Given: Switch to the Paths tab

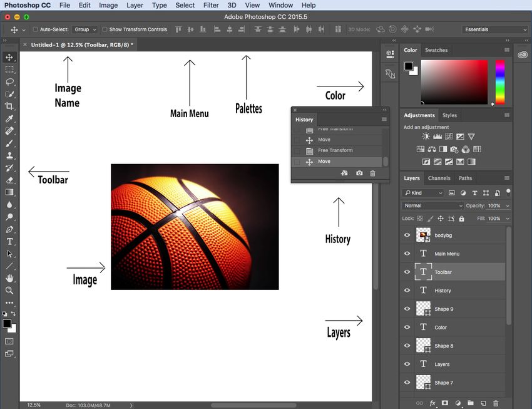Looking at the screenshot, I should coord(465,178).
